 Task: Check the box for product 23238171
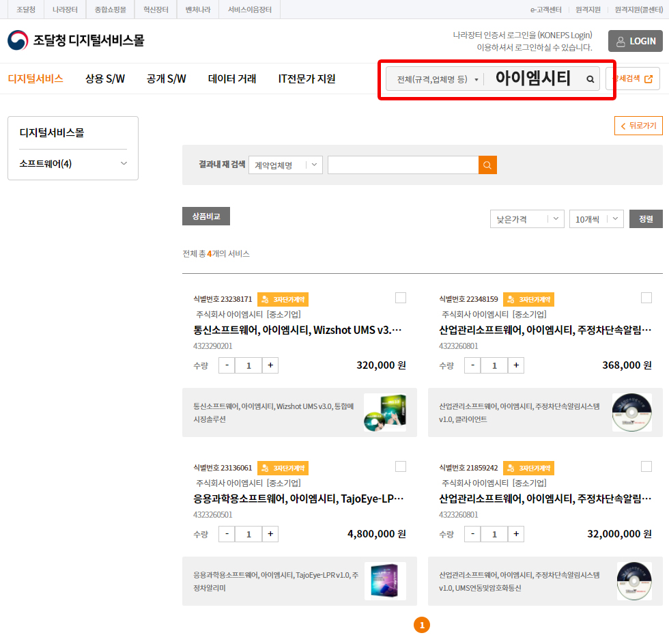click(401, 298)
